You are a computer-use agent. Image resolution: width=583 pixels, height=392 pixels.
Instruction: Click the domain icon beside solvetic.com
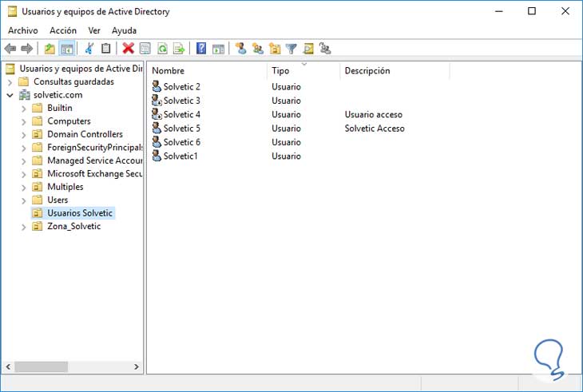pyautogui.click(x=24, y=95)
